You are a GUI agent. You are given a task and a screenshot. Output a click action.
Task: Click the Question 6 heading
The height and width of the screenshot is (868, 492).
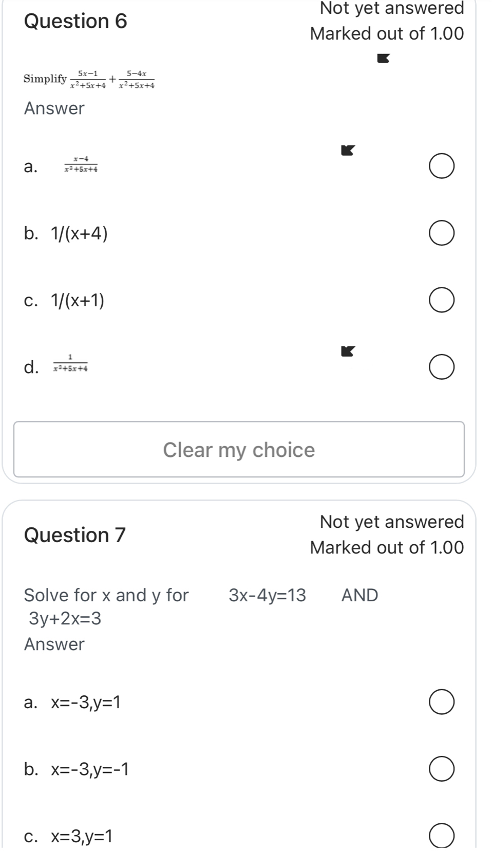click(x=75, y=21)
